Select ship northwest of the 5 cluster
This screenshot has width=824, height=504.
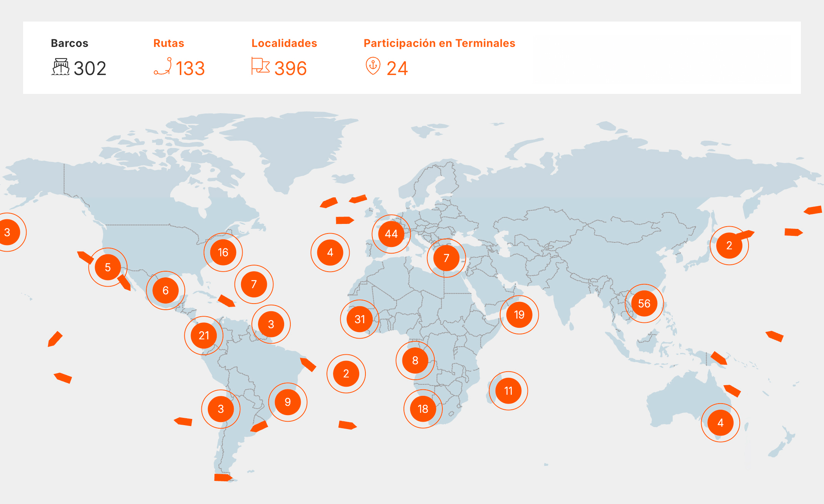(85, 257)
